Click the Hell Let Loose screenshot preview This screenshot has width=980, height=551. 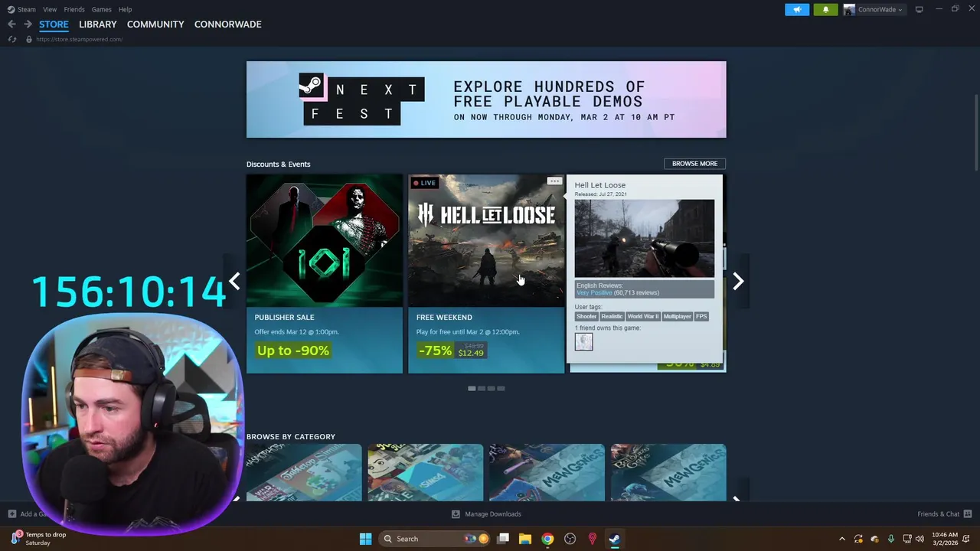(645, 238)
